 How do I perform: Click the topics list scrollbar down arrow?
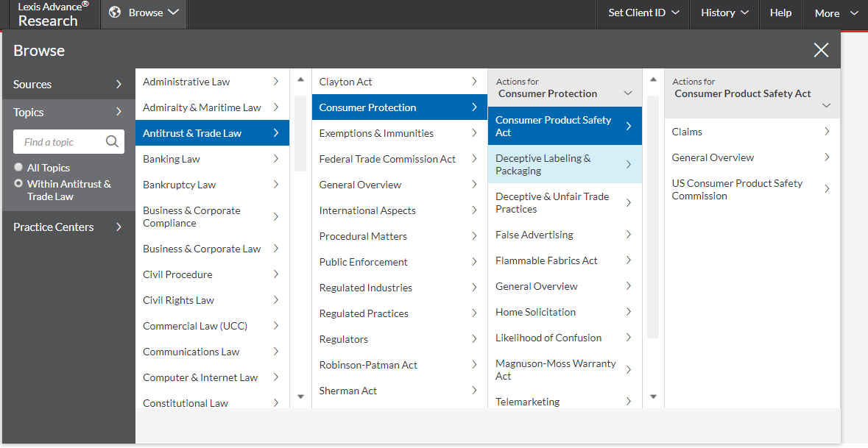(300, 397)
